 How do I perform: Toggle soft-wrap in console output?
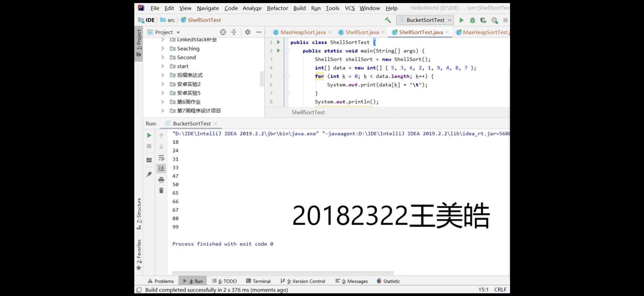click(x=161, y=158)
